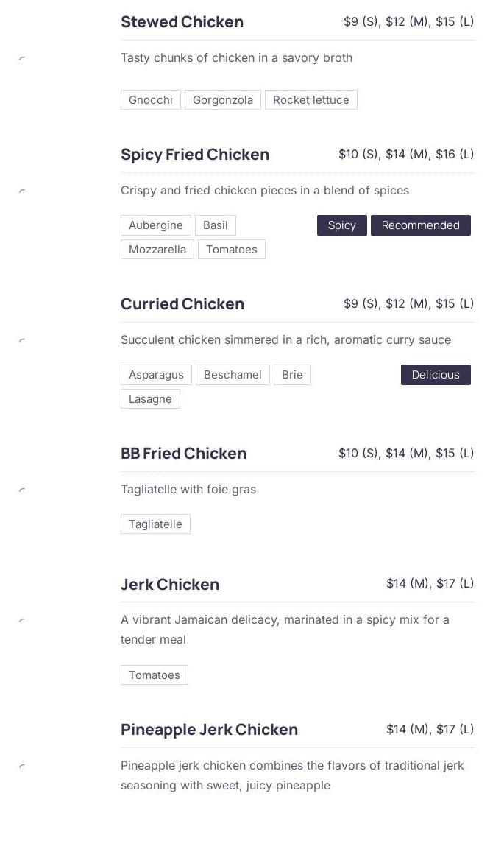
Task: Click the image placeholder beside Spicy Fried Chicken
Action: click(x=22, y=191)
